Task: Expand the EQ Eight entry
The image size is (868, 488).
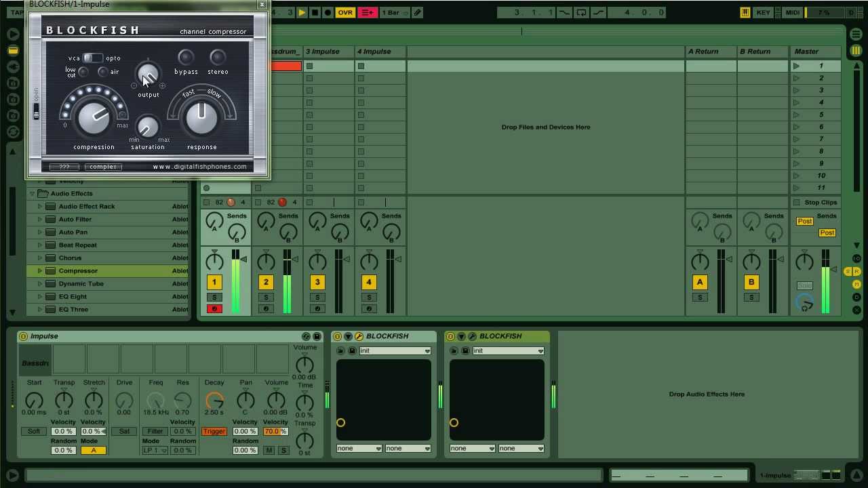Action: tap(39, 297)
